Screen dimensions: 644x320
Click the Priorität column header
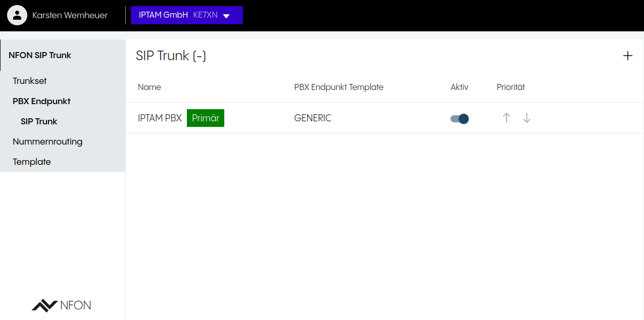511,87
